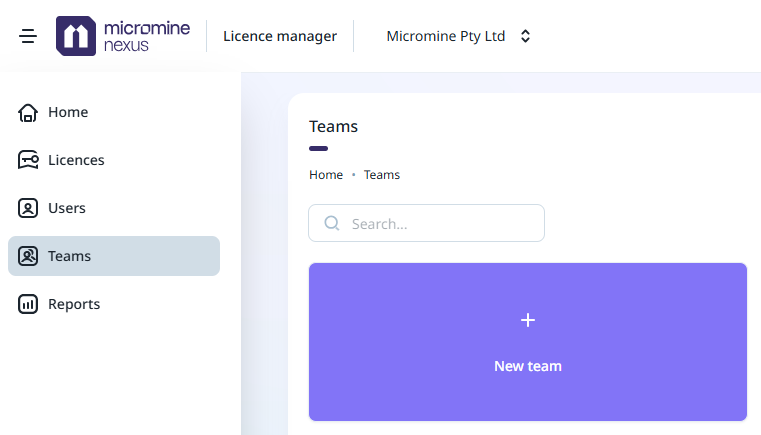The height and width of the screenshot is (435, 761).
Task: Open the Licences sidebar menu item
Action: coord(76,160)
